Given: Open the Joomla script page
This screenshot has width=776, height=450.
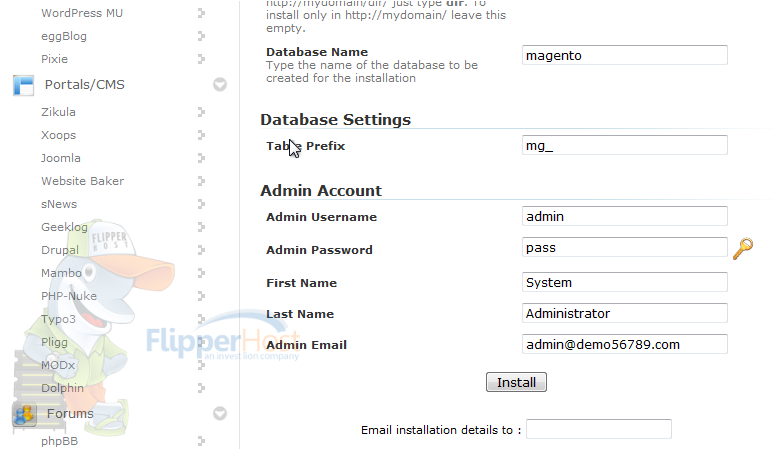Looking at the screenshot, I should (x=60, y=158).
